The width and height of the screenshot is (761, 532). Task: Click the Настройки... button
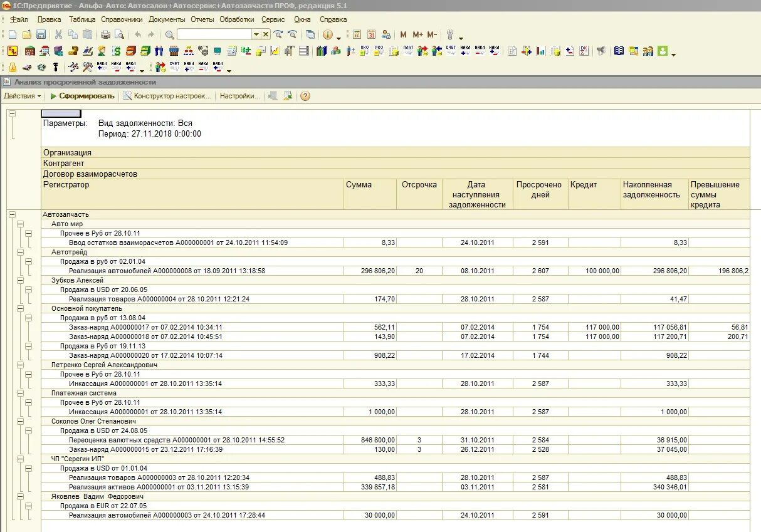pyautogui.click(x=239, y=96)
